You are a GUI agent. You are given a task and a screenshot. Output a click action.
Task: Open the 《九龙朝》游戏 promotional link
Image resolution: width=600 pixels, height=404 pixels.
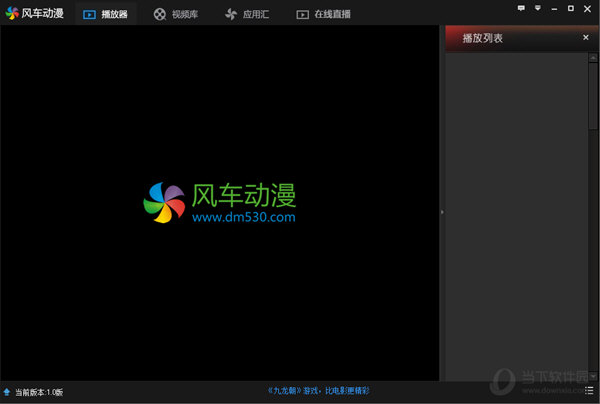click(x=318, y=391)
